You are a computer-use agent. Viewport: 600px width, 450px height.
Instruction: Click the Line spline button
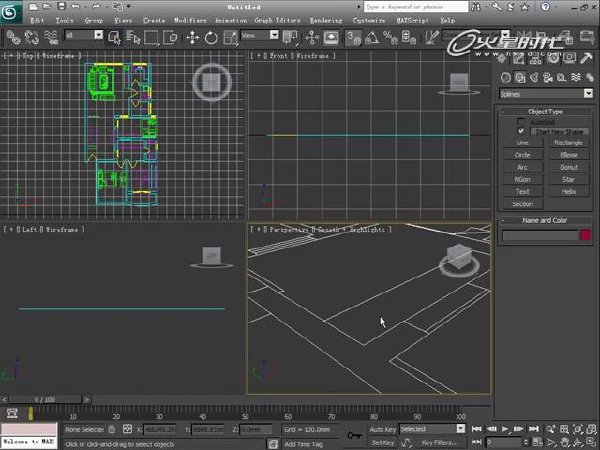tap(522, 143)
